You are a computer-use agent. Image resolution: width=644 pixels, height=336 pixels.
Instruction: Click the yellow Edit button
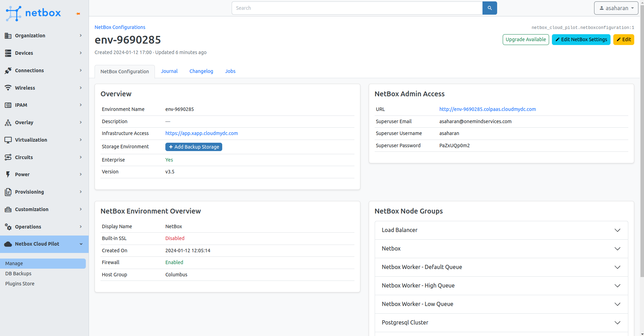click(624, 39)
